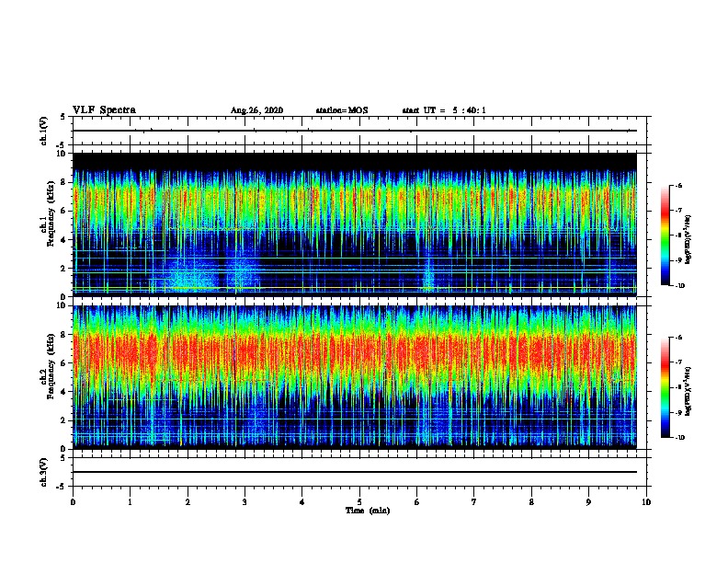Click the ch.2 color scale log(PSD) unit label

click(x=688, y=391)
